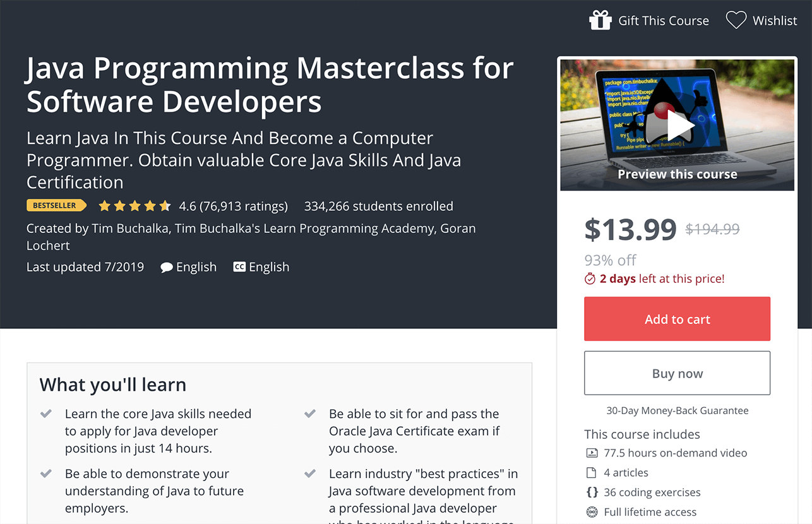The image size is (812, 524).
Task: Click '2 days left at this price!' text
Action: coord(662,278)
